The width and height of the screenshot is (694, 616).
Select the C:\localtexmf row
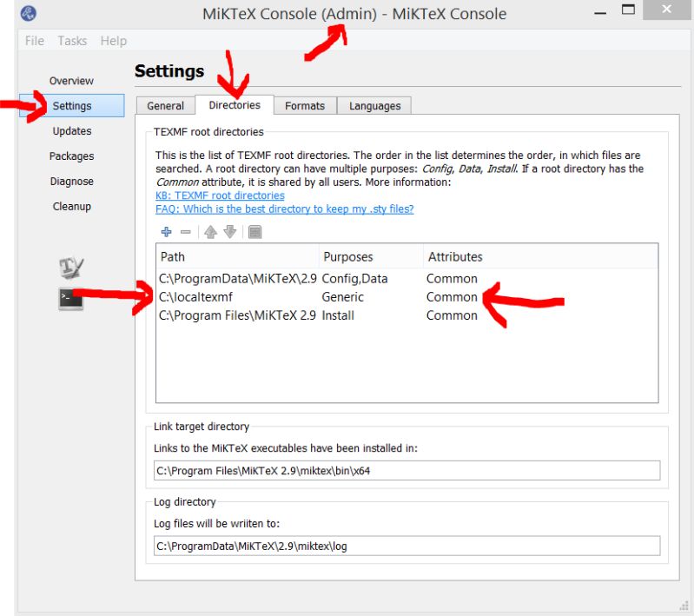click(407, 297)
